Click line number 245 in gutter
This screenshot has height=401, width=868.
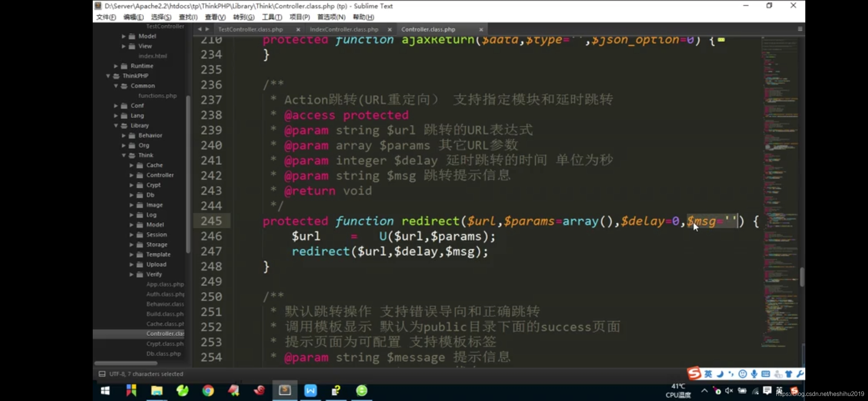coord(211,221)
